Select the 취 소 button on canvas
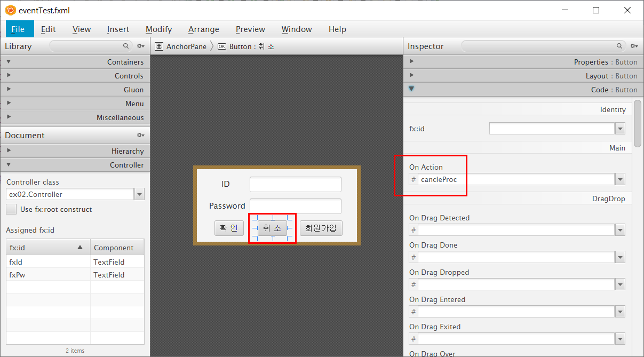This screenshot has height=357, width=644. tap(272, 228)
